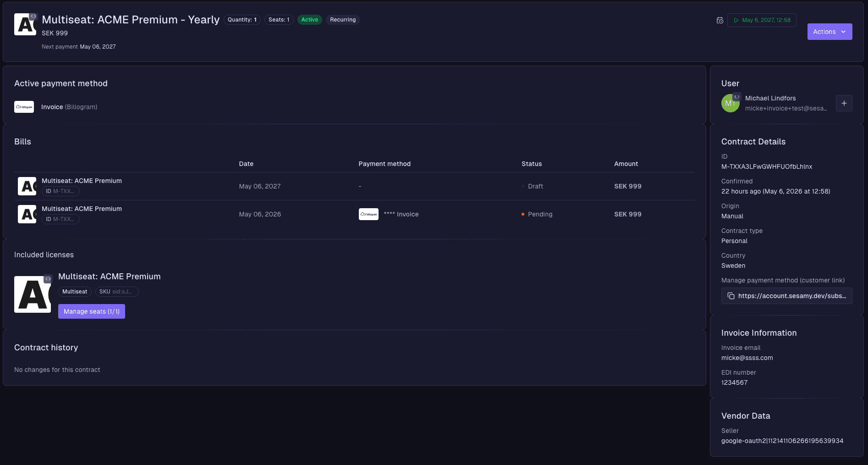Click the account.sesamy.dev subscription URL field
This screenshot has width=868, height=465.
[787, 296]
